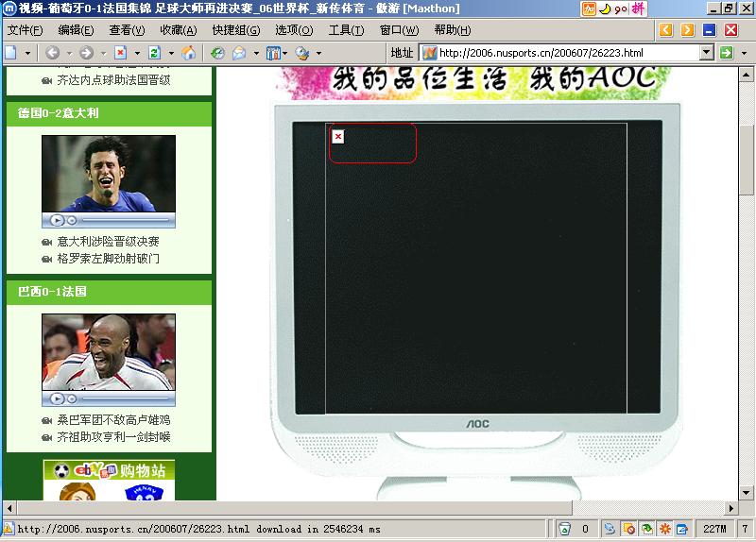756x542 pixels.
Task: Open link 意大利涉险晋级决赛
Action: (x=108, y=242)
